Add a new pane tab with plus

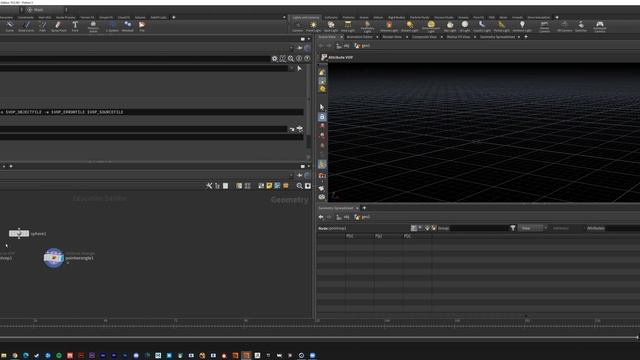coord(526,37)
